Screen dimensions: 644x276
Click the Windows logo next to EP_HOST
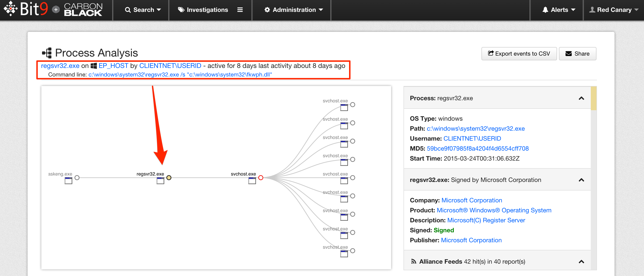point(94,66)
